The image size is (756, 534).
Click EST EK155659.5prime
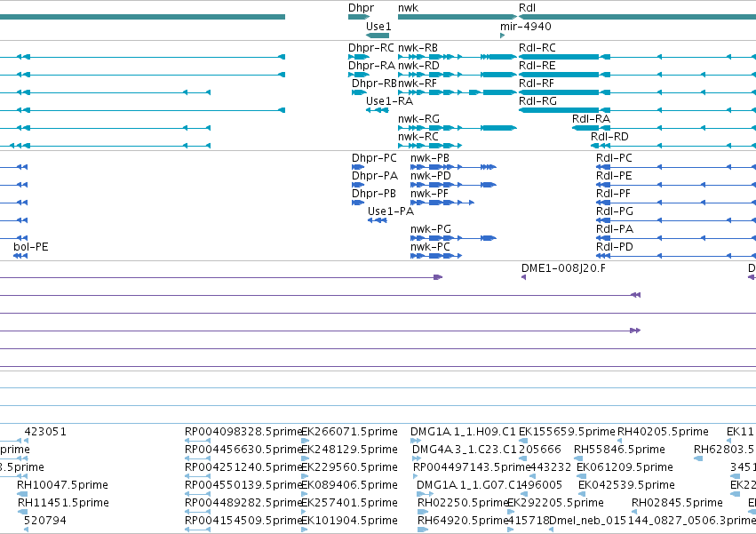[567, 432]
